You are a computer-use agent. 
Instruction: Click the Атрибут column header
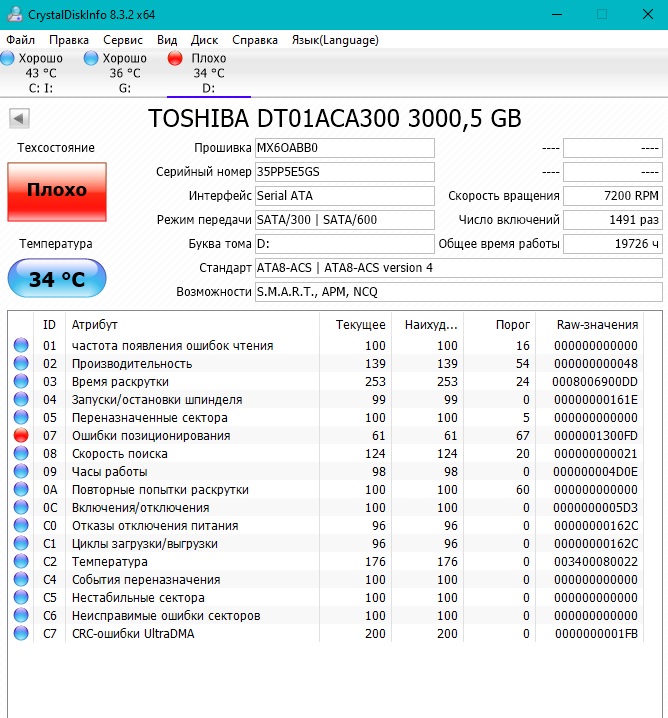click(192, 325)
